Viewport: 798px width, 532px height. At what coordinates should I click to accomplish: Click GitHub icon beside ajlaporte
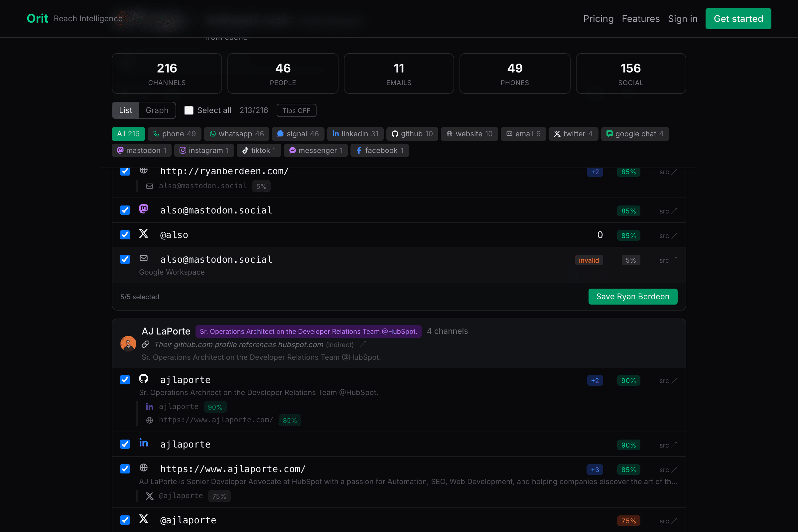coord(144,379)
